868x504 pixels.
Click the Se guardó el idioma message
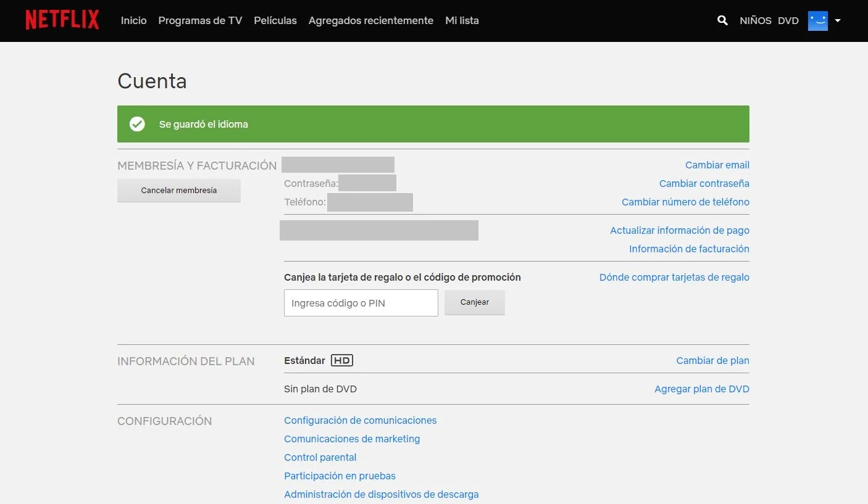click(x=204, y=124)
